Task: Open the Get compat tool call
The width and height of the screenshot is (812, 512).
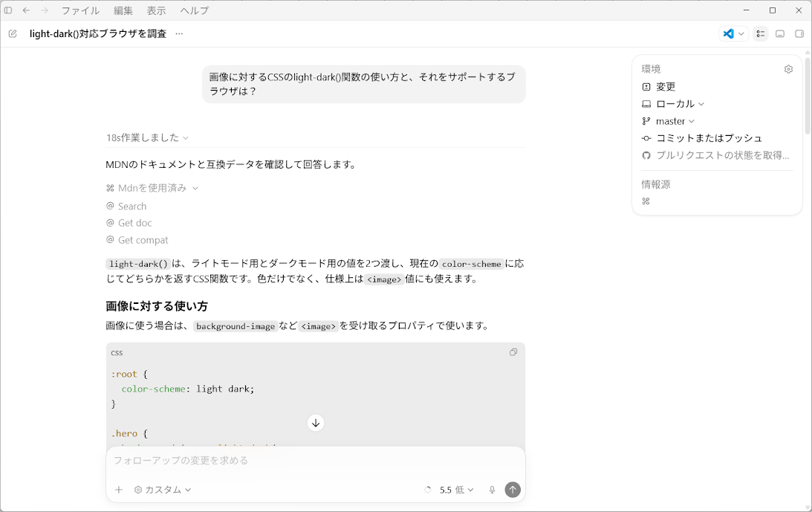Action: click(x=137, y=240)
